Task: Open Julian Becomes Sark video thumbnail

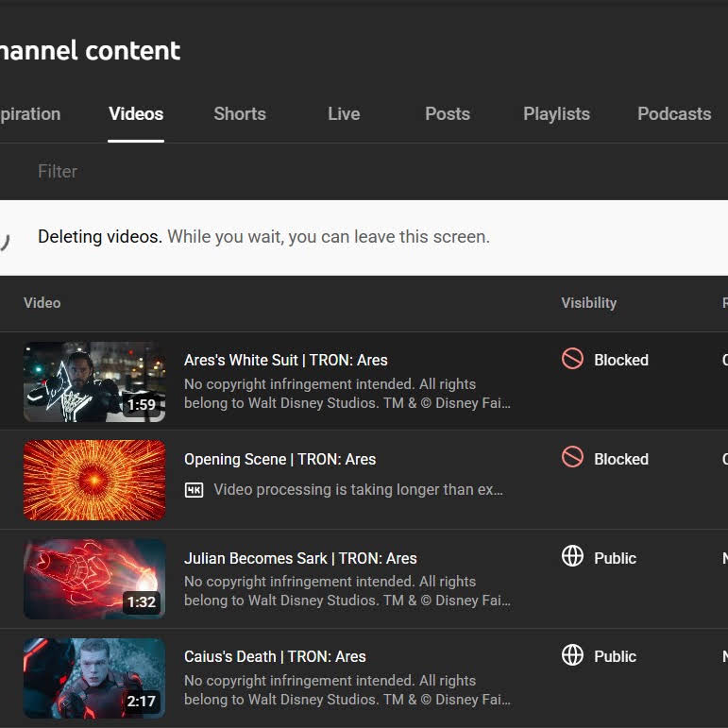Action: click(94, 579)
